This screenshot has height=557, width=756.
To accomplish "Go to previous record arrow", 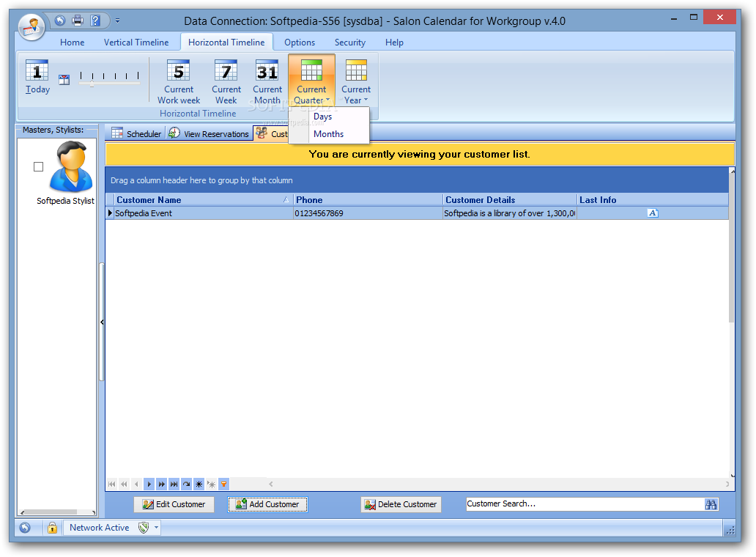I will coord(137,484).
